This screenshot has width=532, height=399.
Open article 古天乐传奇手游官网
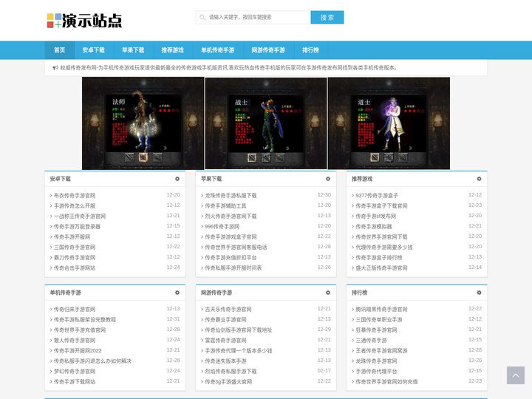[x=228, y=310]
